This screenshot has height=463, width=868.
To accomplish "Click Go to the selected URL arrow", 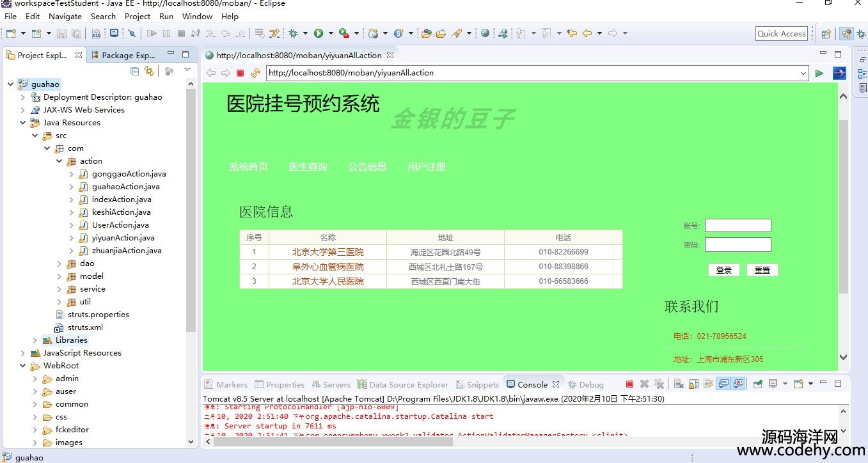I will click(819, 73).
